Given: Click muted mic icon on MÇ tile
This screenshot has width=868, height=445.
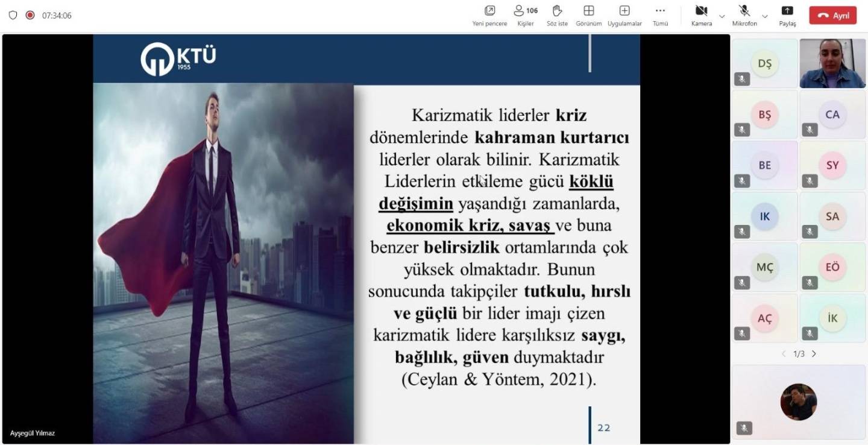Looking at the screenshot, I should [x=742, y=282].
